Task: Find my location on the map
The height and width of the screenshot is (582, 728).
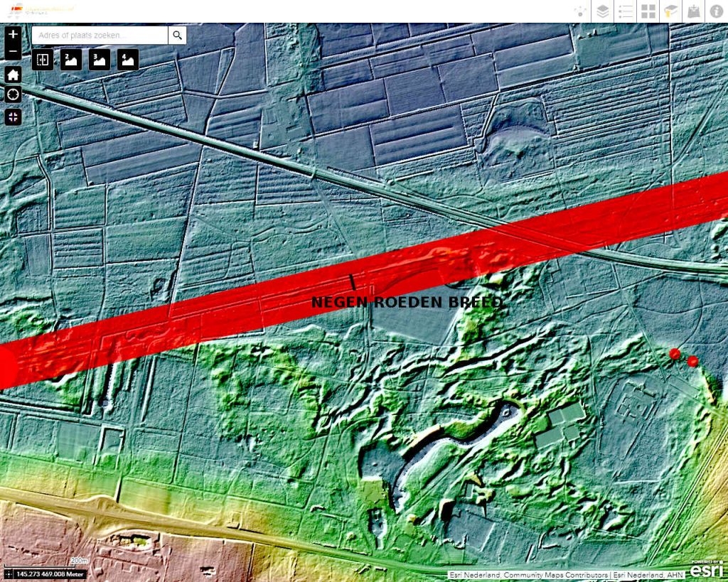Action: click(13, 95)
